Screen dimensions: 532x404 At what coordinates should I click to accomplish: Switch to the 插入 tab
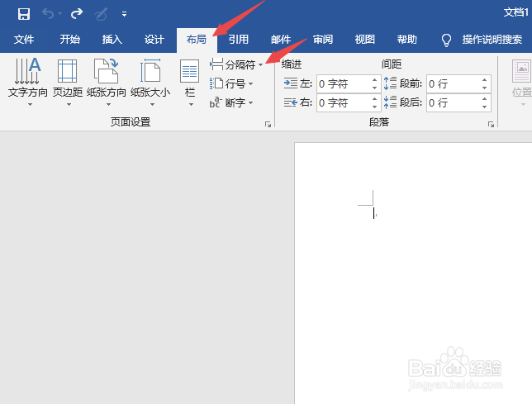(x=112, y=40)
